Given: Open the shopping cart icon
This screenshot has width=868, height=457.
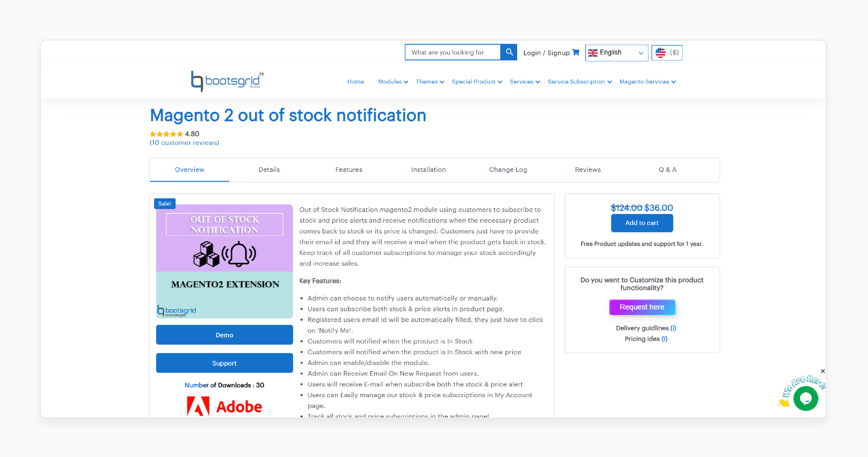Looking at the screenshot, I should pyautogui.click(x=576, y=52).
